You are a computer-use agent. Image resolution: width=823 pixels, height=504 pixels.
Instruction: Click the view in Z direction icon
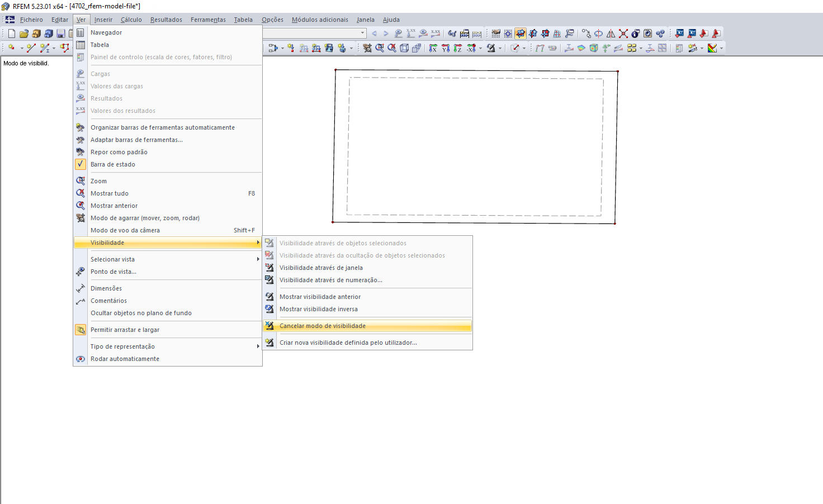[x=458, y=48]
